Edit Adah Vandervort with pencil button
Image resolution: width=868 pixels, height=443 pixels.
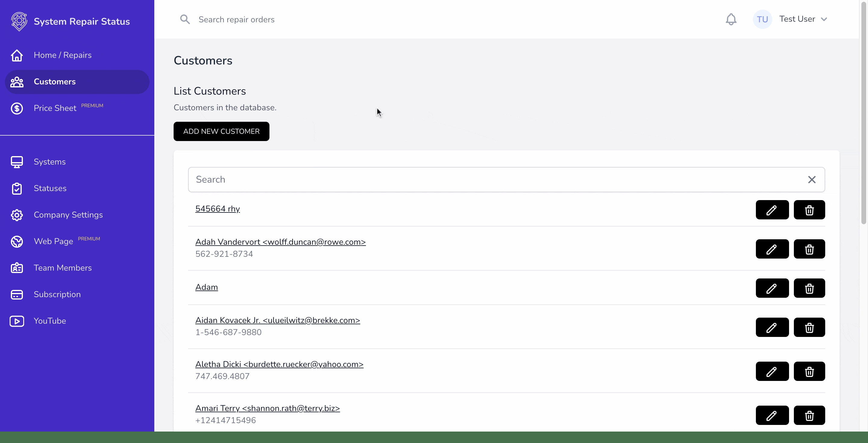pyautogui.click(x=772, y=249)
